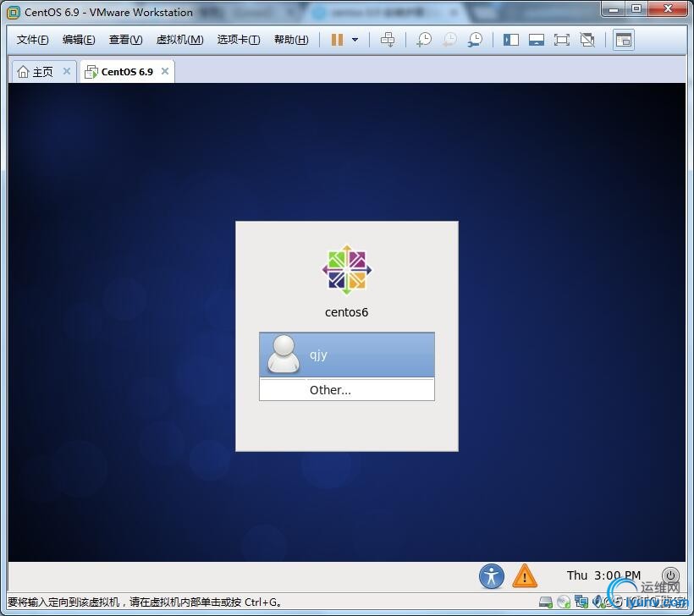
Task: Open the snapshot manager
Action: (x=475, y=40)
